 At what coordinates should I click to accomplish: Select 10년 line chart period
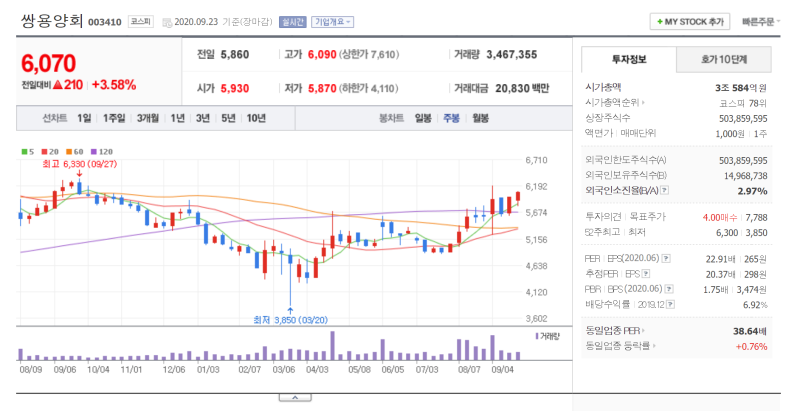point(256,118)
